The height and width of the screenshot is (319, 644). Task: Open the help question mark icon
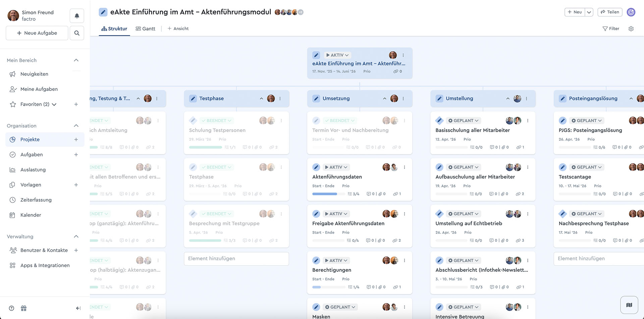tap(11, 308)
